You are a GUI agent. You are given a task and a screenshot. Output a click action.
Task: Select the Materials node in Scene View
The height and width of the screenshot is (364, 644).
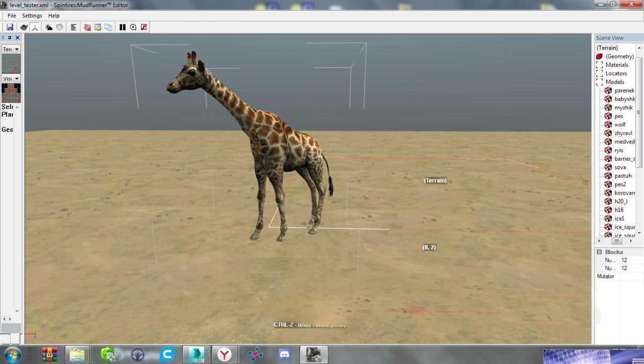point(617,65)
